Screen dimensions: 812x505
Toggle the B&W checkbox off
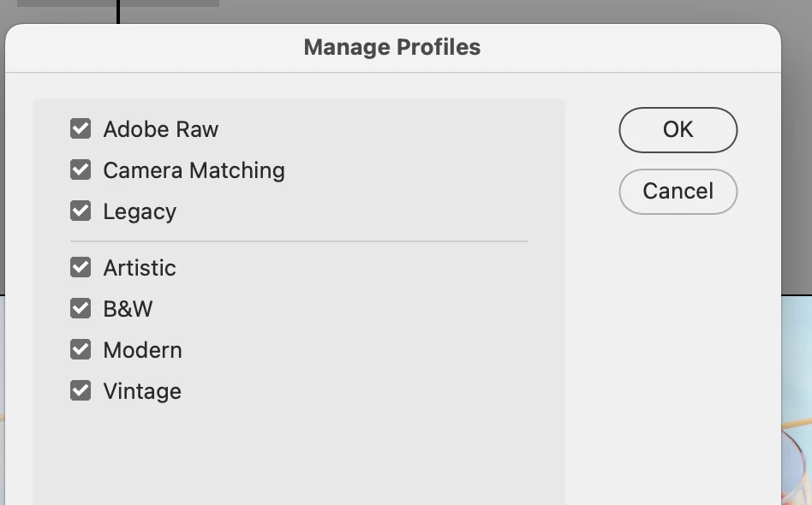coord(81,308)
